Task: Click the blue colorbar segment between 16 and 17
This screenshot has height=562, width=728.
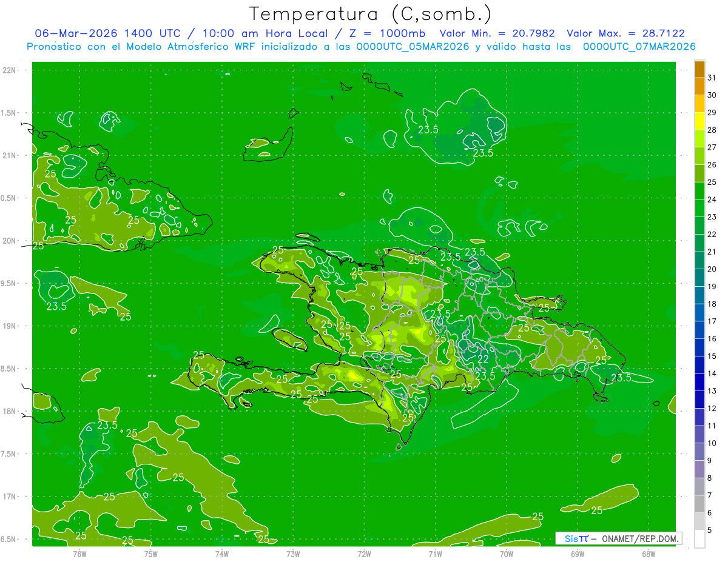Action: (x=699, y=330)
